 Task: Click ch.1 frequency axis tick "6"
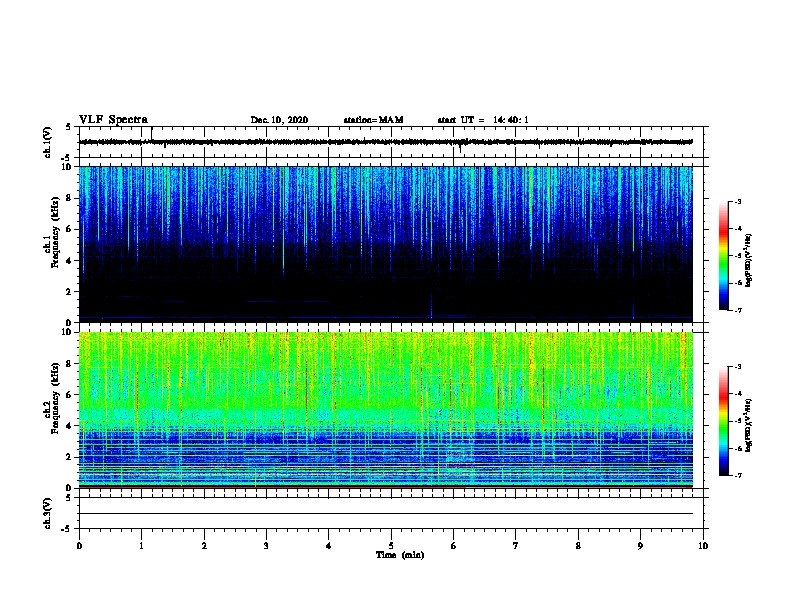click(70, 229)
